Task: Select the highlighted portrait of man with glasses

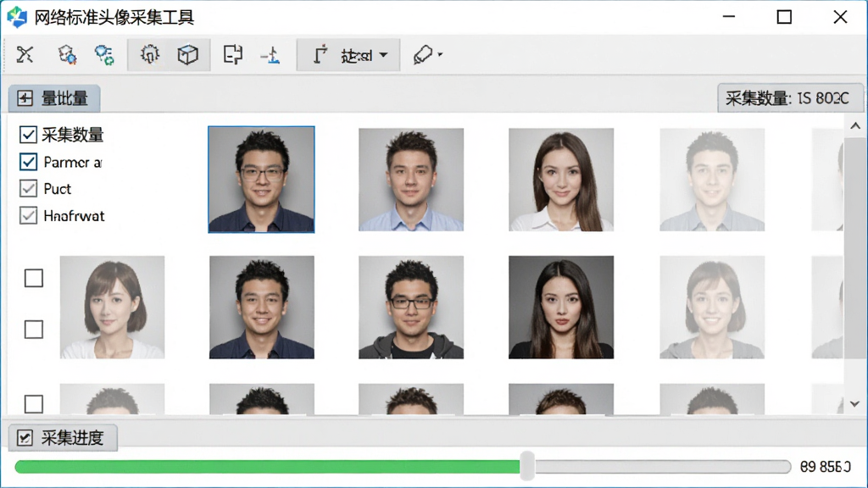Action: coord(261,180)
